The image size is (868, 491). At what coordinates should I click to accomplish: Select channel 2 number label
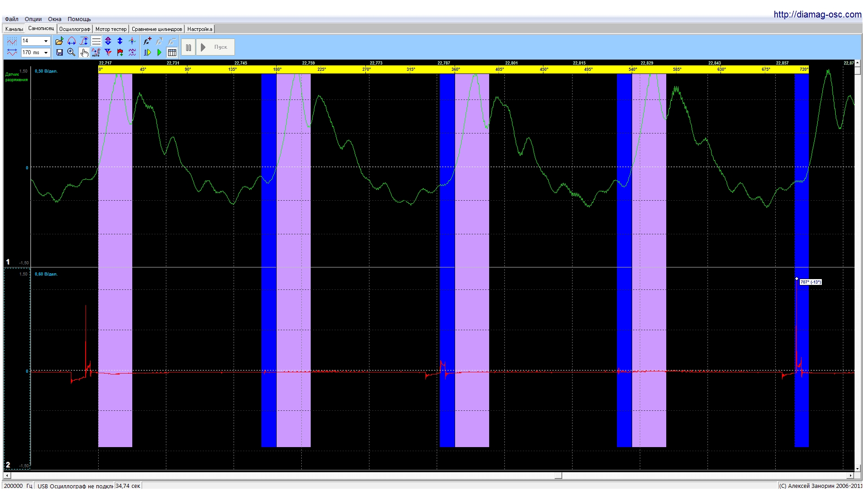pos(8,465)
